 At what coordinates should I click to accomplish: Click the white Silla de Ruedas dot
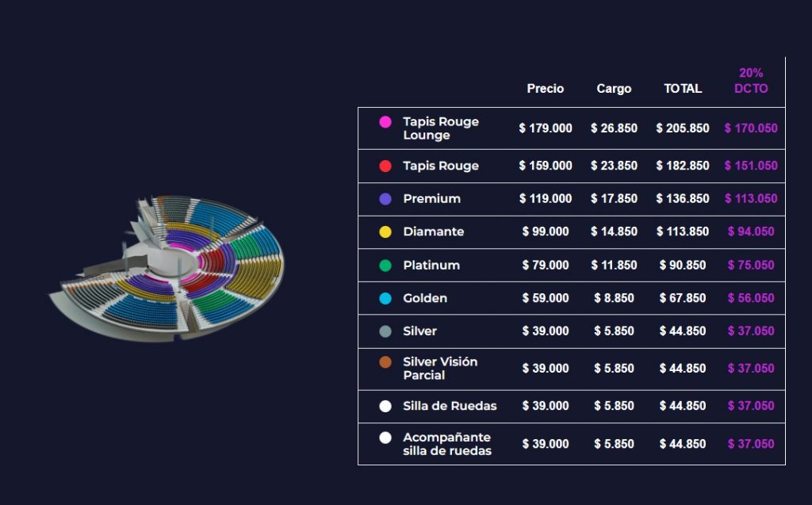[385, 406]
